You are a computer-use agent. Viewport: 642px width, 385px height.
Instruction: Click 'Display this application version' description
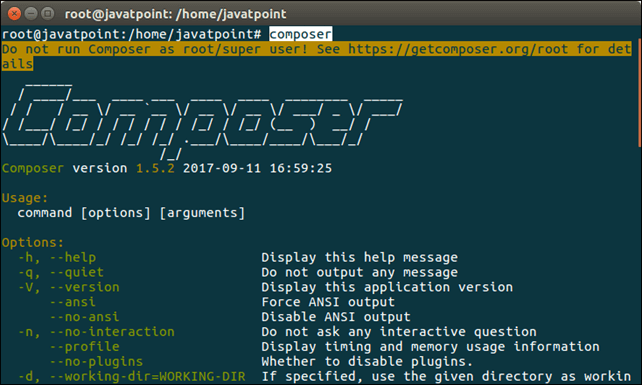tap(387, 287)
